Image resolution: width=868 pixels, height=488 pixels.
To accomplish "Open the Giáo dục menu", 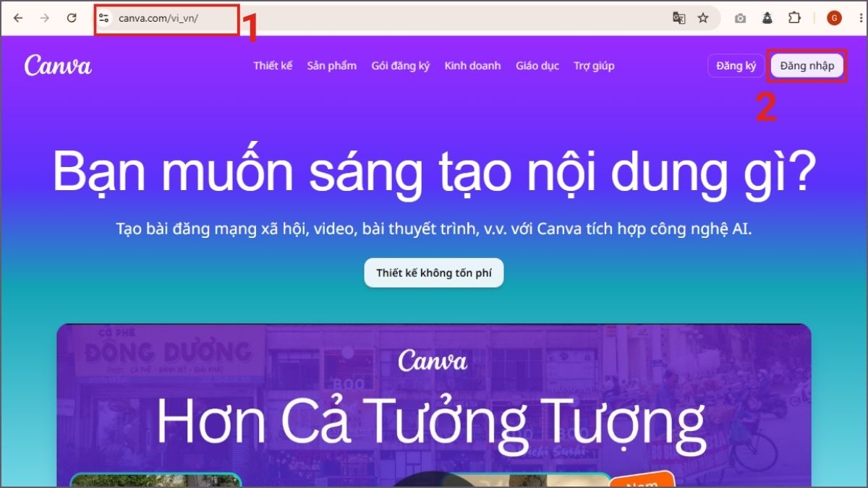I will 537,66.
